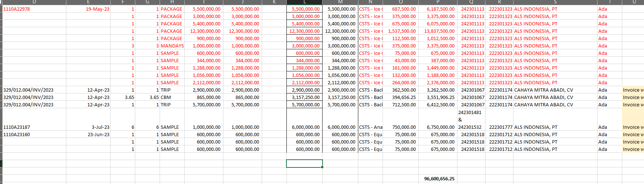Select the 2,376,000.00 amount cell

click(440, 83)
